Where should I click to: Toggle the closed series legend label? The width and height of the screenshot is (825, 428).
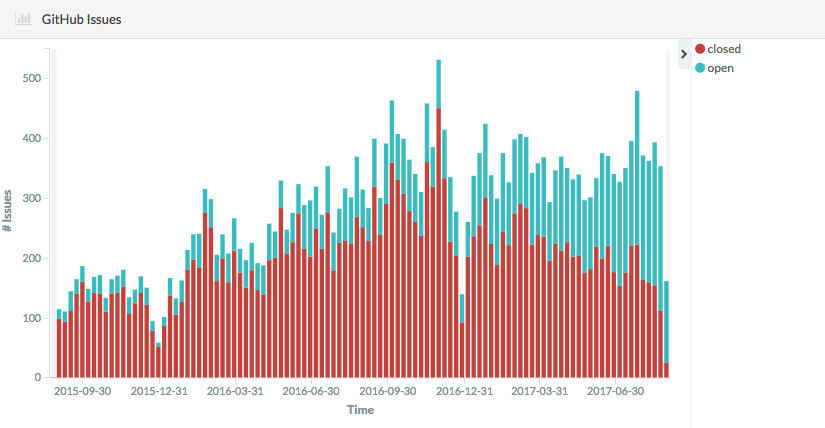tap(724, 49)
